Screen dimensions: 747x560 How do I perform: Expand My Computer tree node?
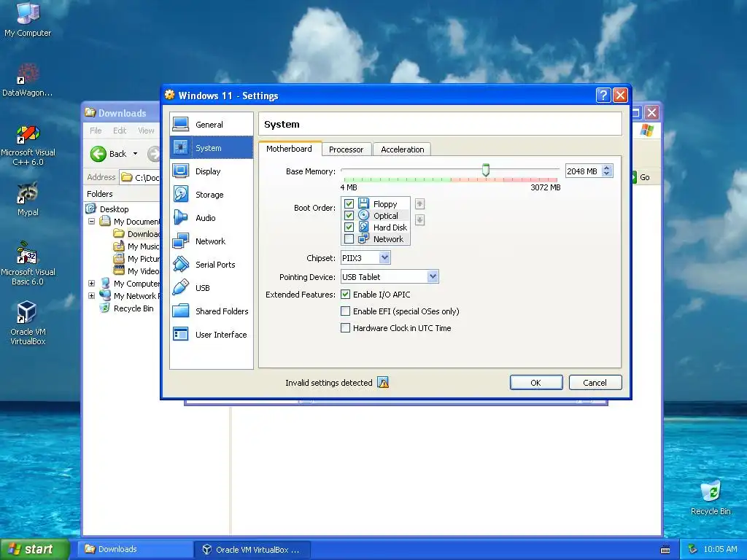(x=91, y=284)
